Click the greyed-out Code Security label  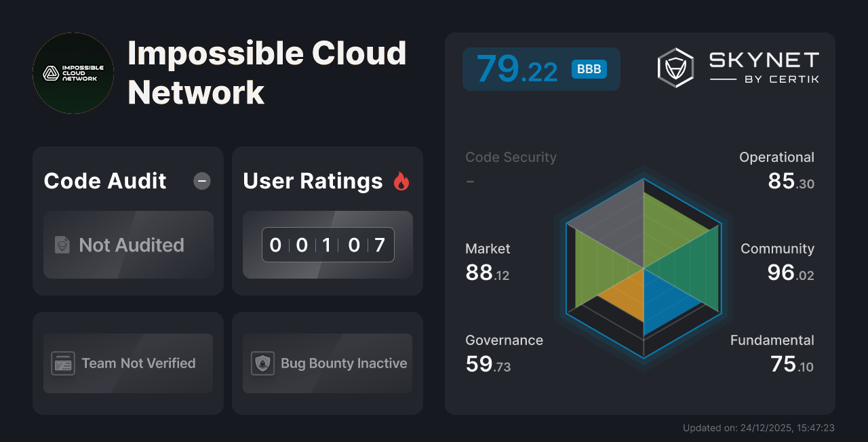[511, 157]
